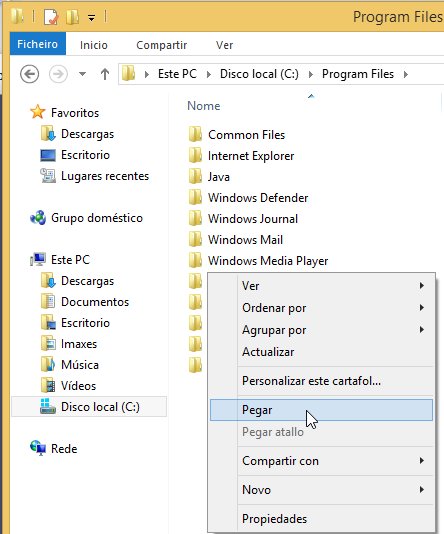
Task: Click the Imaxes folder icon
Action: 48,343
